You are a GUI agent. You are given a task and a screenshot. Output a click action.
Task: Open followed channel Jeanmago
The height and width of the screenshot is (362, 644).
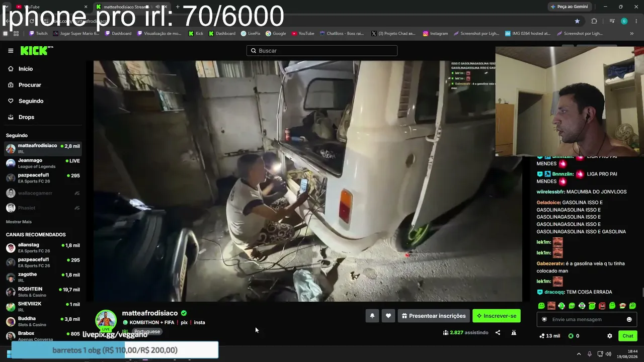pos(43,163)
